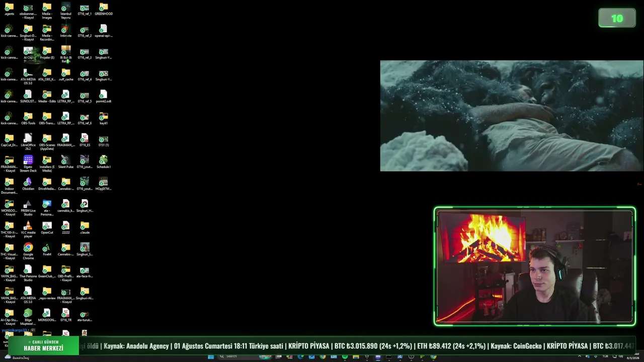Image resolution: width=644 pixels, height=362 pixels.
Task: Select the FiveM desktop icon
Action: 47,250
